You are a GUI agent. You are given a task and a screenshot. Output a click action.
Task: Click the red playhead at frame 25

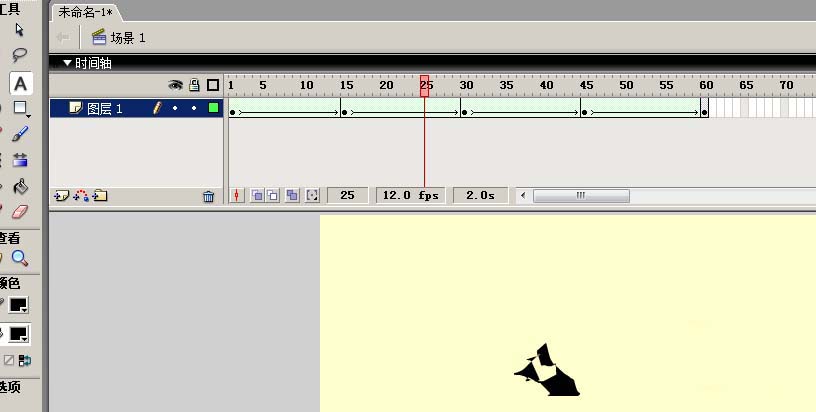click(425, 86)
